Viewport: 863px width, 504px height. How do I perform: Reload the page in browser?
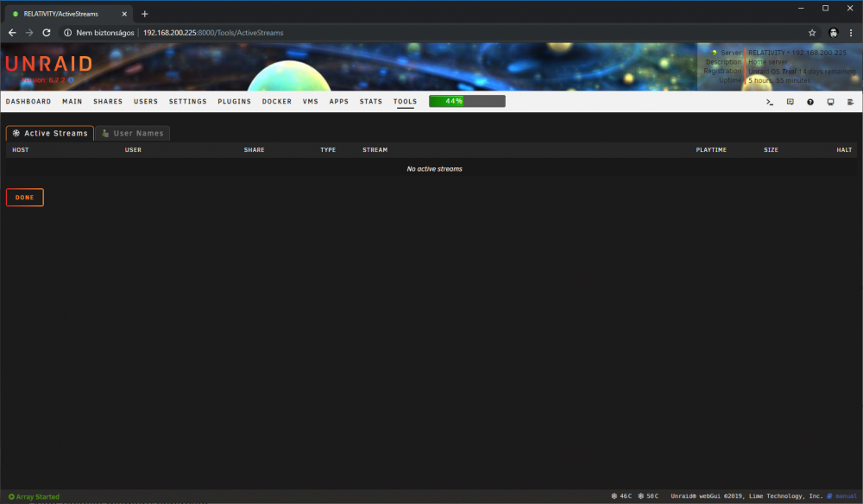pos(47,33)
